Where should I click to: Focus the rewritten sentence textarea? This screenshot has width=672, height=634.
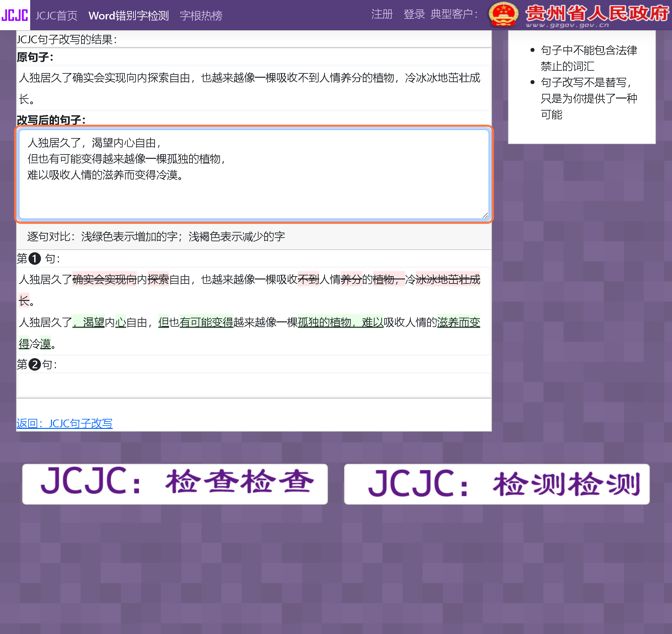[254, 174]
